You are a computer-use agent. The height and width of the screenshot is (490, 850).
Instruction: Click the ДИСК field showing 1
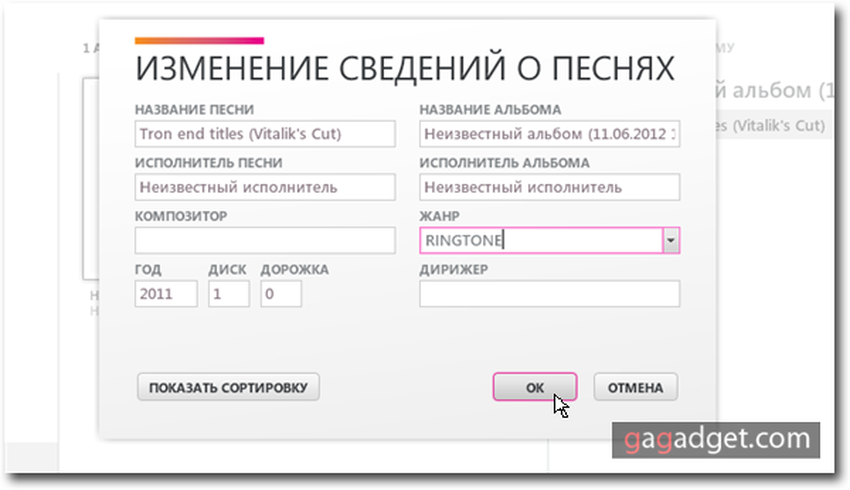(229, 294)
